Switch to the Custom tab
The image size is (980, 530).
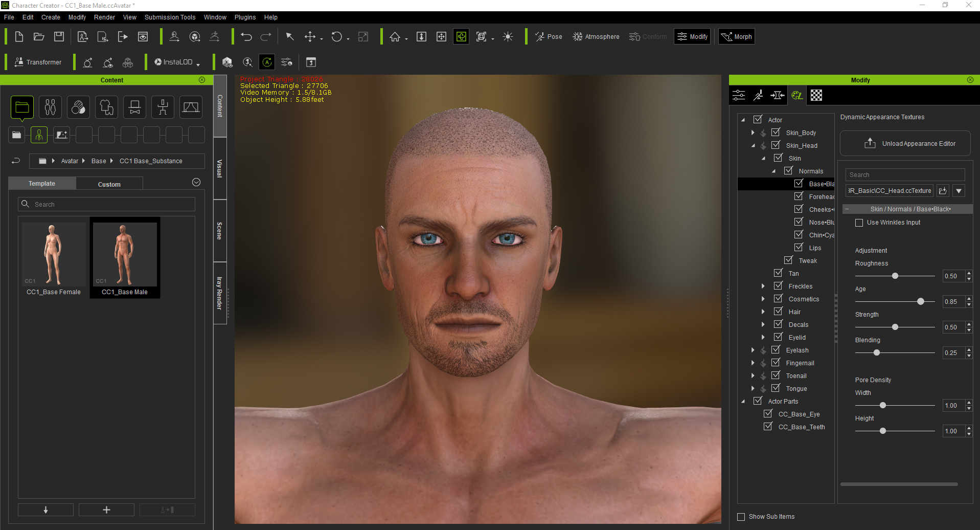109,184
